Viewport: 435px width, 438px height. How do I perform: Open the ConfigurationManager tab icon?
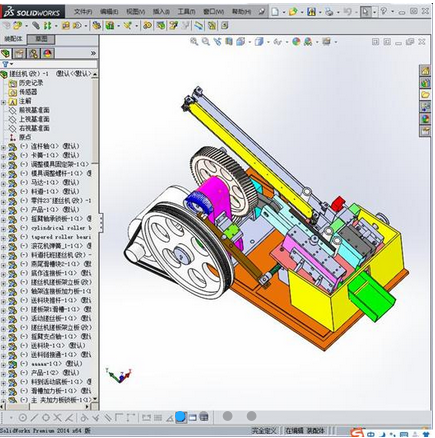tap(34, 53)
